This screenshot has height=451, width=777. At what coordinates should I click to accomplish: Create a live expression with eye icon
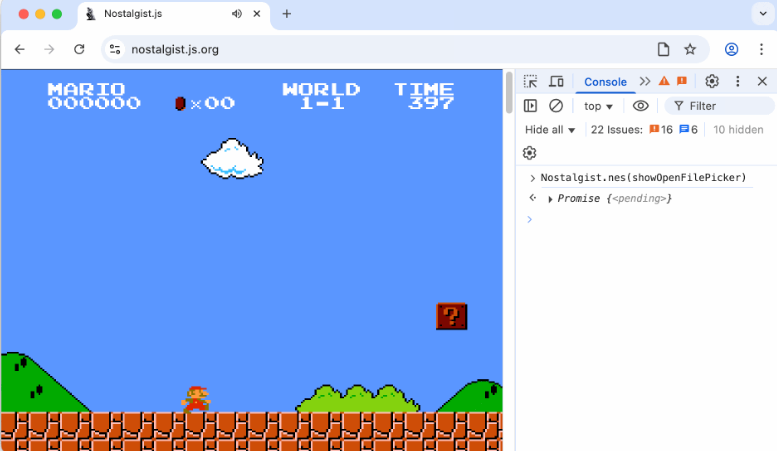point(640,106)
